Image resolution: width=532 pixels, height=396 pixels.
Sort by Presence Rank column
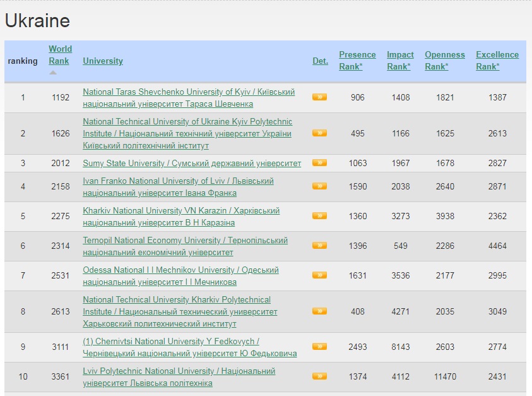pyautogui.click(x=357, y=61)
